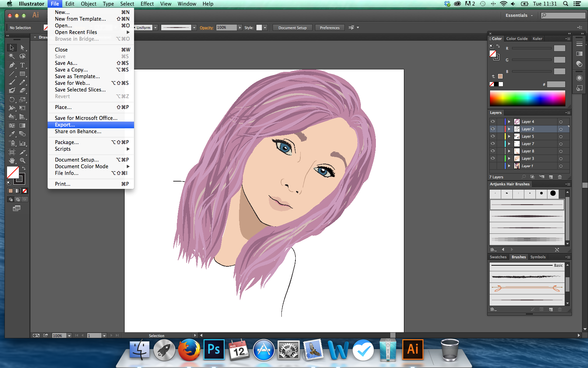Click the Document Setup button
588x368 pixels.
[293, 28]
